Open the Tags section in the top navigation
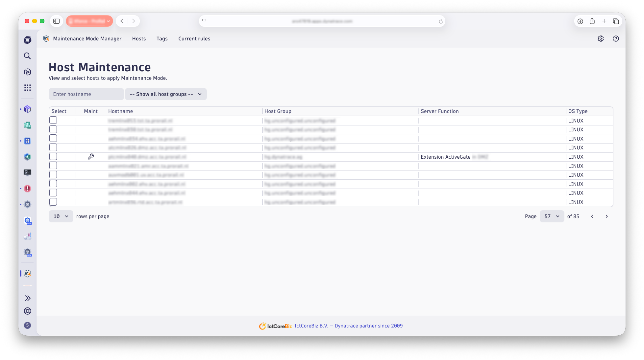Image resolution: width=644 pixels, height=360 pixels. click(x=162, y=38)
